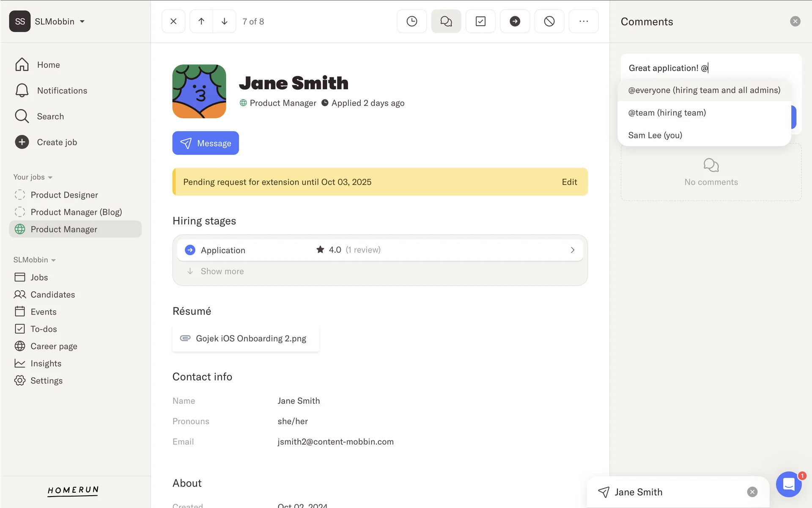Go to previous candidate with up arrow
Screen dimensions: 812x508
[201, 21]
